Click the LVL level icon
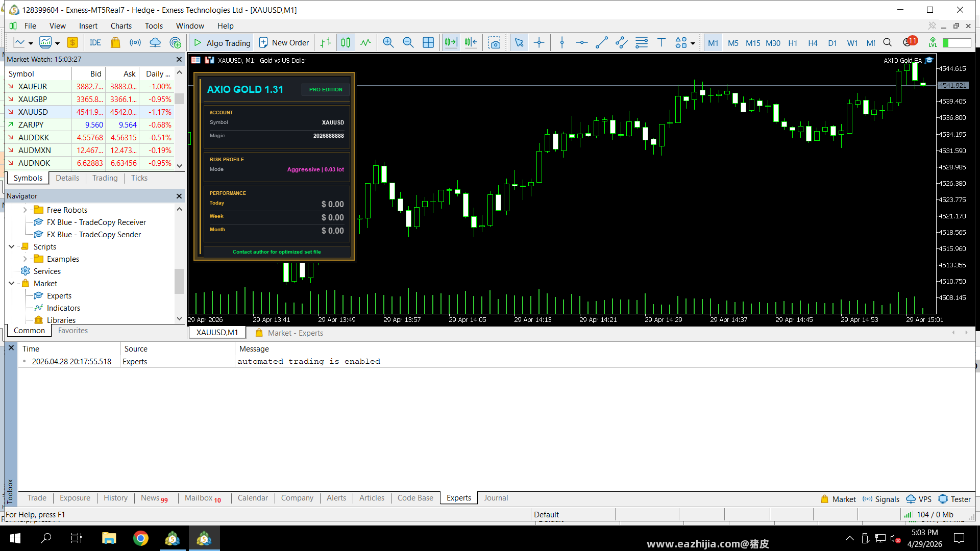Image resolution: width=980 pixels, height=551 pixels. [933, 43]
